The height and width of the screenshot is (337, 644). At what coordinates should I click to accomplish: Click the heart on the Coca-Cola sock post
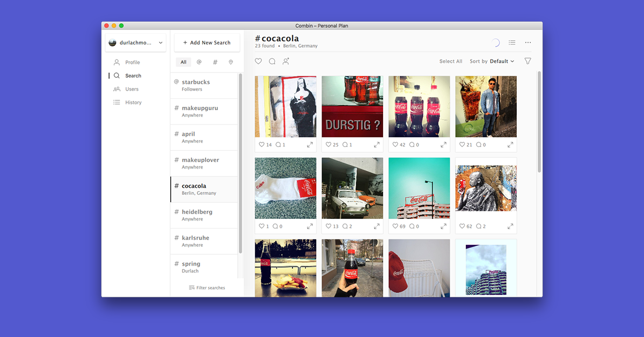[x=262, y=226]
